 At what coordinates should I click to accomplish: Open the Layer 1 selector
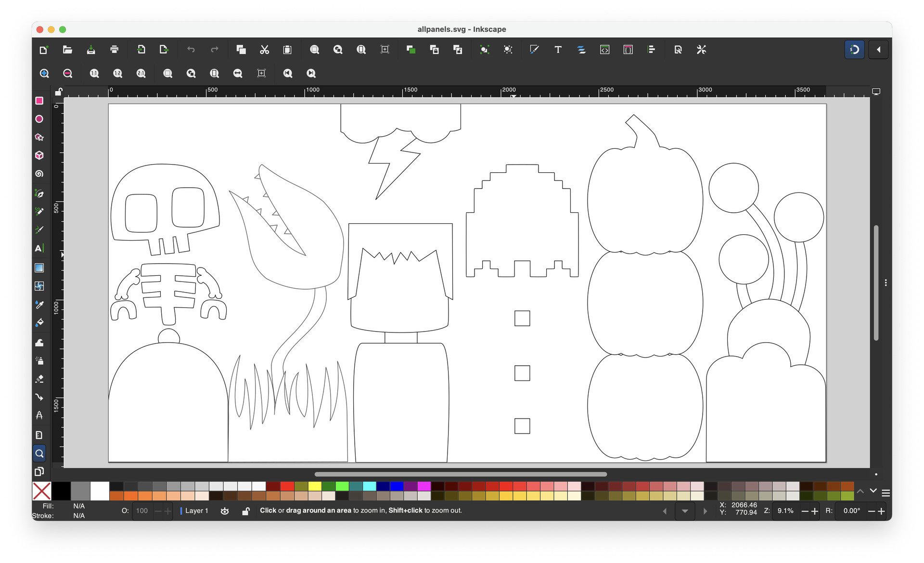(194, 511)
